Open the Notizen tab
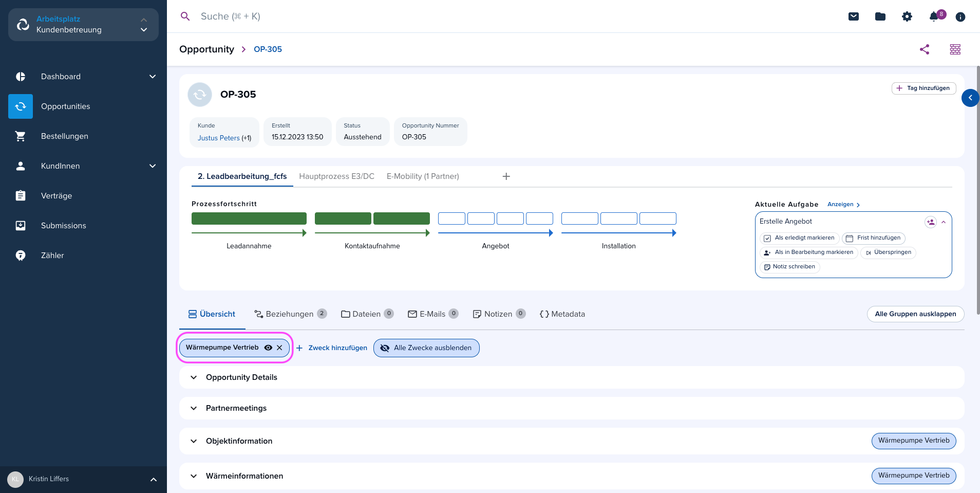This screenshot has width=980, height=493. pos(499,314)
